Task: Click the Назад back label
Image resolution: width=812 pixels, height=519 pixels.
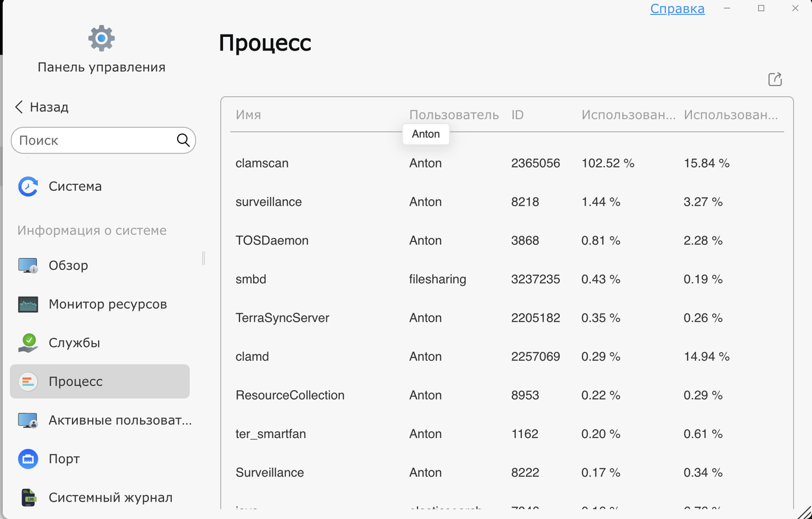Action: pos(49,107)
